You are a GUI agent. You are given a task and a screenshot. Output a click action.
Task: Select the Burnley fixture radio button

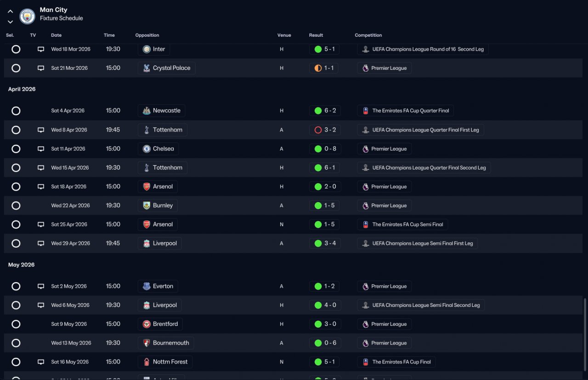tap(16, 206)
